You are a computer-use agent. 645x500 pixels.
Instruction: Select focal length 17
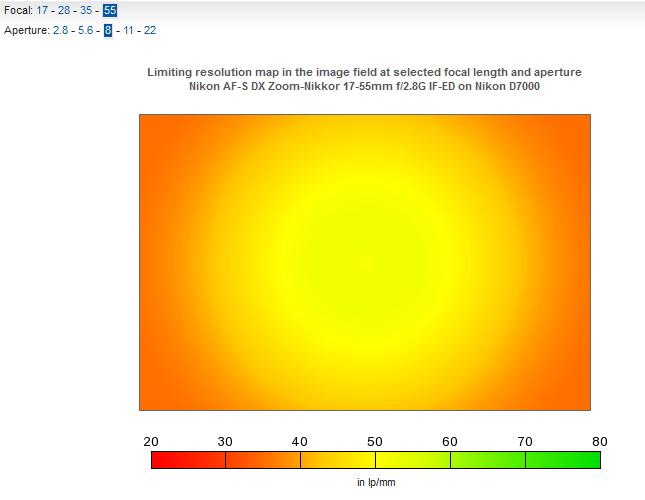[x=42, y=10]
